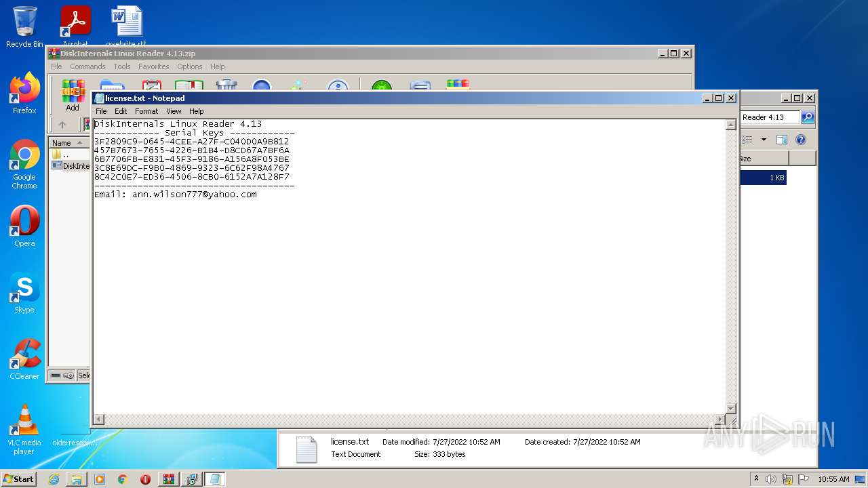Select the Acrobat desktop shortcut
The image size is (868, 488).
[75, 26]
